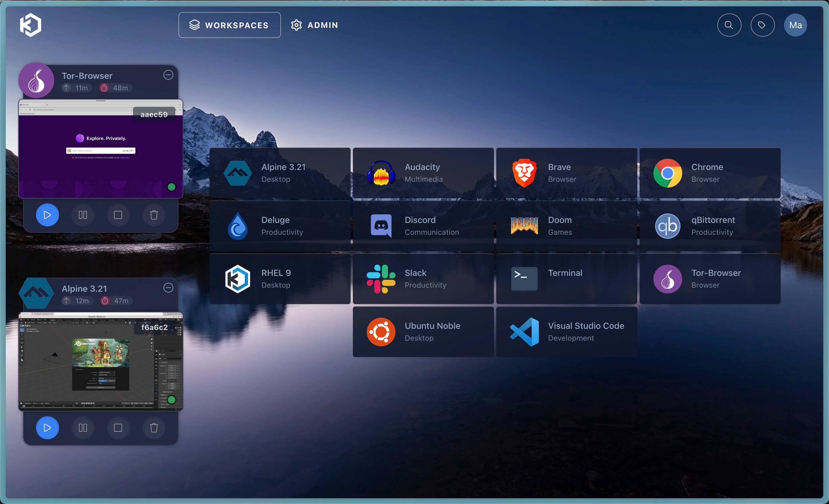The height and width of the screenshot is (504, 829).
Task: Click the search magnifier icon
Action: (729, 25)
